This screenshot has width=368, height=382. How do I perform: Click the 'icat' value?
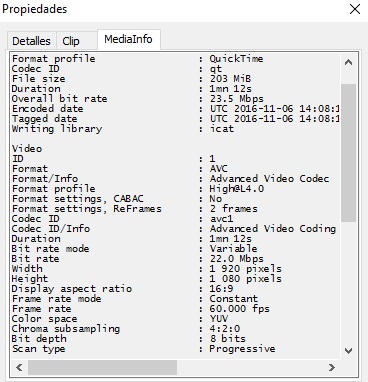coord(222,129)
